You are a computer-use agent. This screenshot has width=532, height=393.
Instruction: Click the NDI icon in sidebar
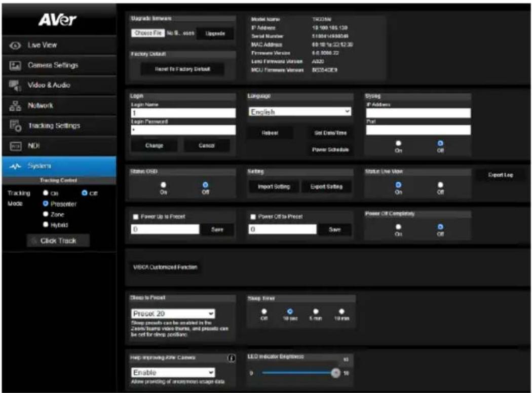coord(15,146)
